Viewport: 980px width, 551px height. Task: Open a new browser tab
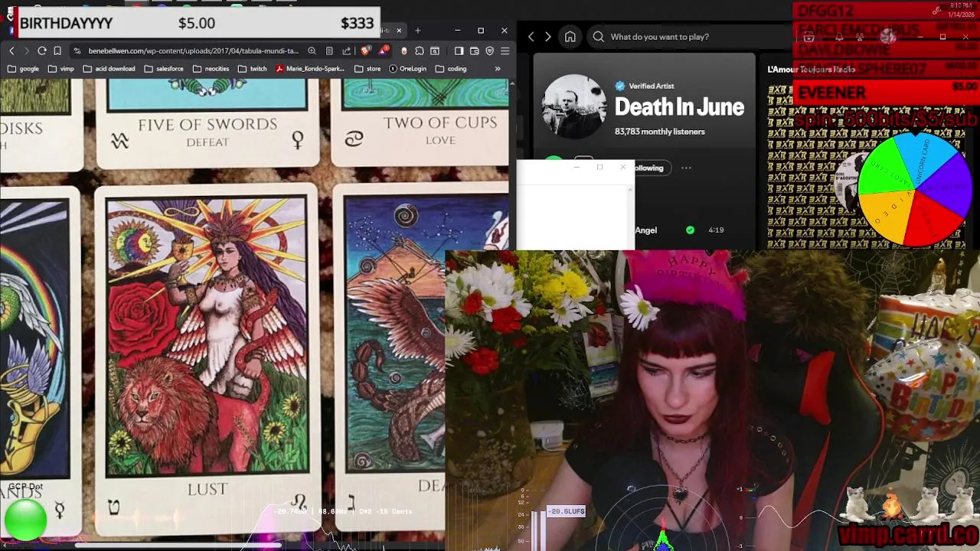pos(417,31)
